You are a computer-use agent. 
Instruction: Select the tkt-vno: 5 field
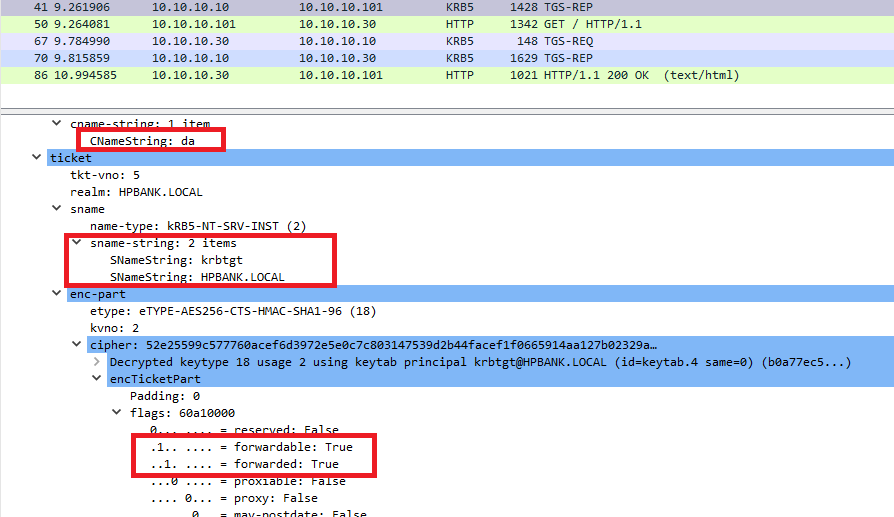(104, 175)
